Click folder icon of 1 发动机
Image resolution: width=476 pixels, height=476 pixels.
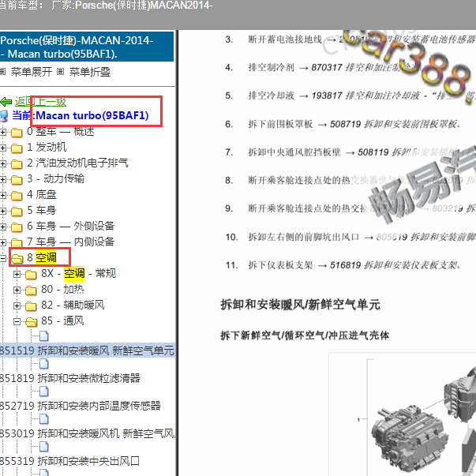tap(17, 148)
